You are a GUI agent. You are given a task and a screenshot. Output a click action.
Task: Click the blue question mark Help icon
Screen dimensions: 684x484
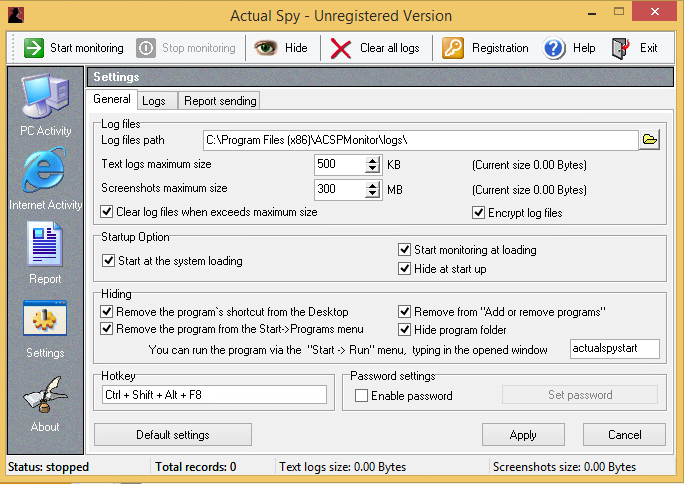554,48
